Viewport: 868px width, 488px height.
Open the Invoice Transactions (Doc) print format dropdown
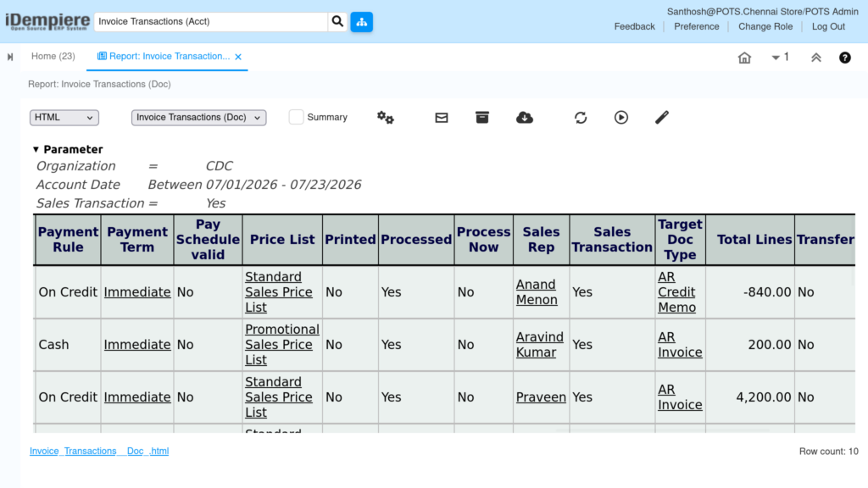click(x=198, y=117)
